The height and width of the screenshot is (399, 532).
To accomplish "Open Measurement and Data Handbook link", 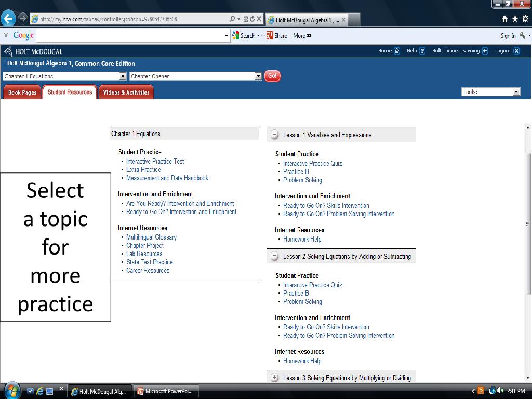I will (167, 178).
